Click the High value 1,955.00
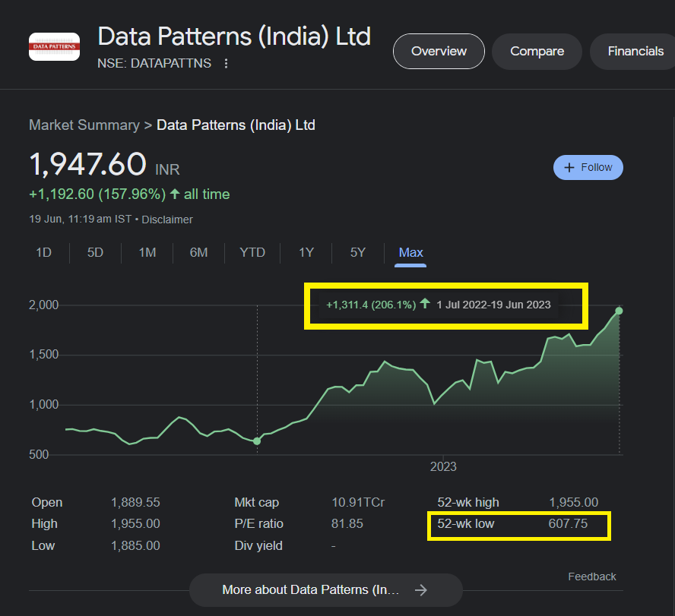This screenshot has height=616, width=675. (135, 523)
